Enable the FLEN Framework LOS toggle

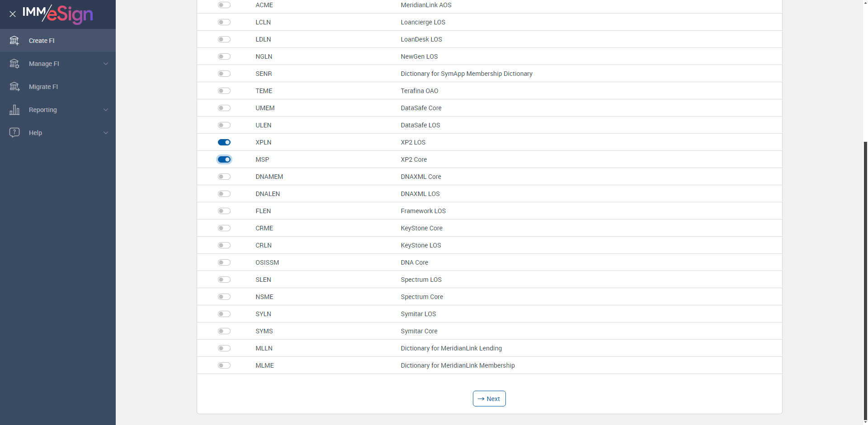point(224,211)
